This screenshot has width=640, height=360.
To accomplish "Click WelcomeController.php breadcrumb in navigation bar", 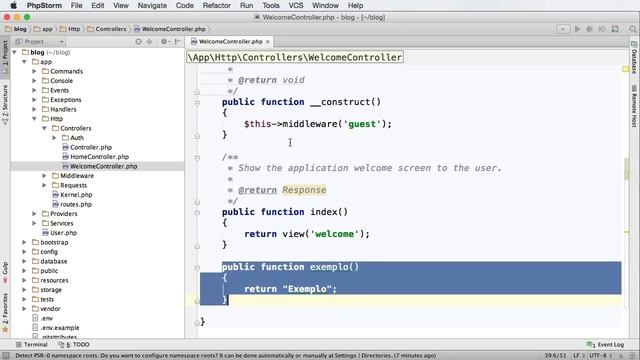I will point(170,29).
